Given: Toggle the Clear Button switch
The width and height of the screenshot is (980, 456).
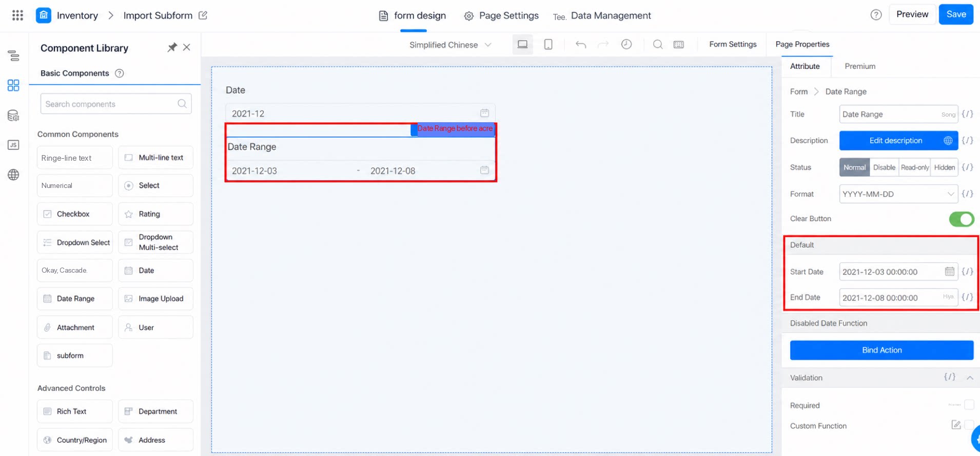Looking at the screenshot, I should pyautogui.click(x=961, y=219).
